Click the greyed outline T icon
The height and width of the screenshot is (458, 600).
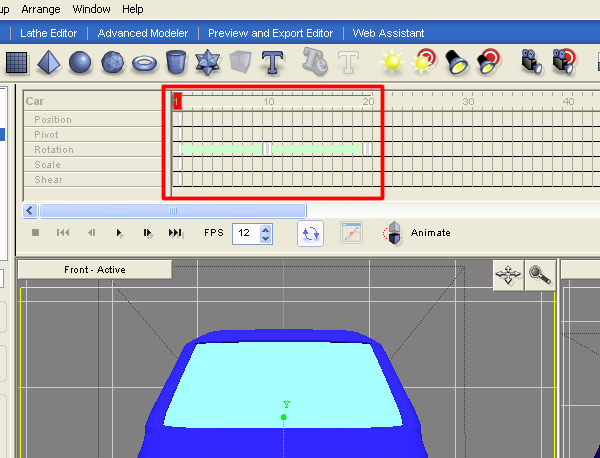pos(349,62)
